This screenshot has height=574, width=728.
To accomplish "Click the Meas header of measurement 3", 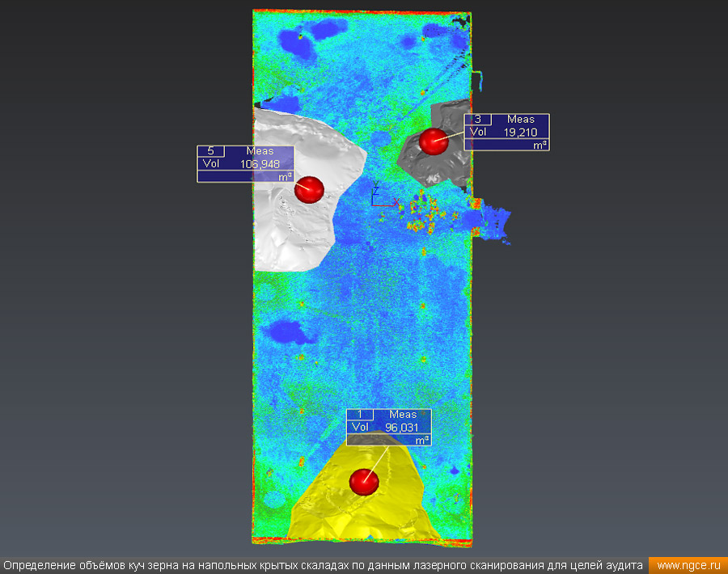I will pos(521,120).
